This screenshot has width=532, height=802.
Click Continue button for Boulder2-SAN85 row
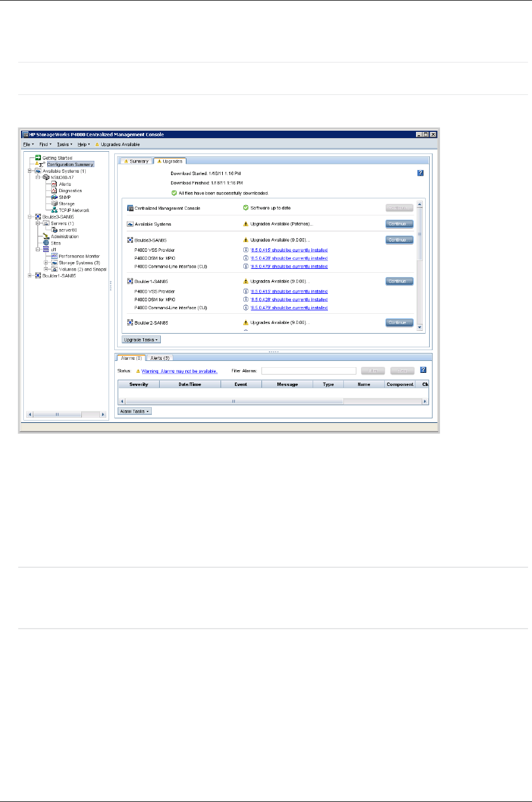tap(399, 322)
